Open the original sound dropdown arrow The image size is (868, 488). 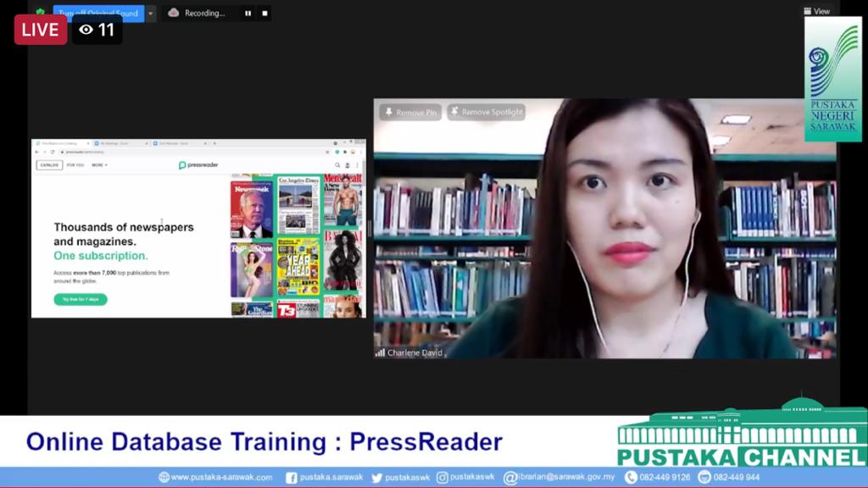tap(151, 14)
